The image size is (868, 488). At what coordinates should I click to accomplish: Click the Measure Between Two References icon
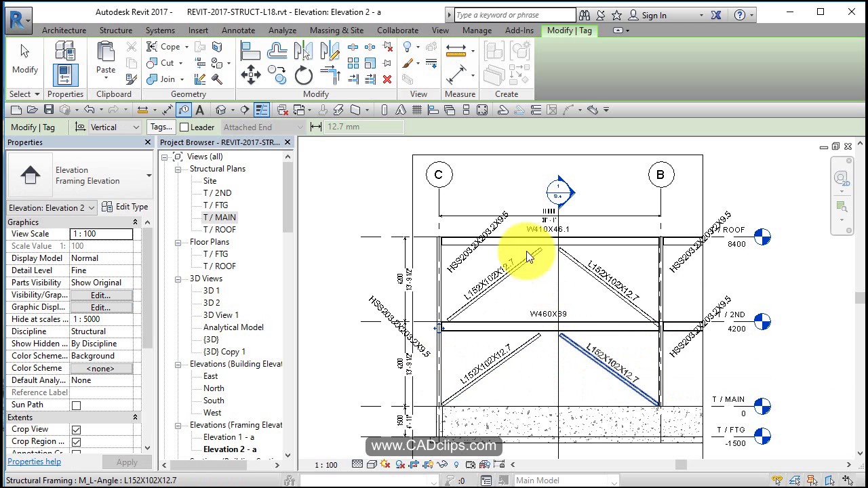pyautogui.click(x=456, y=51)
